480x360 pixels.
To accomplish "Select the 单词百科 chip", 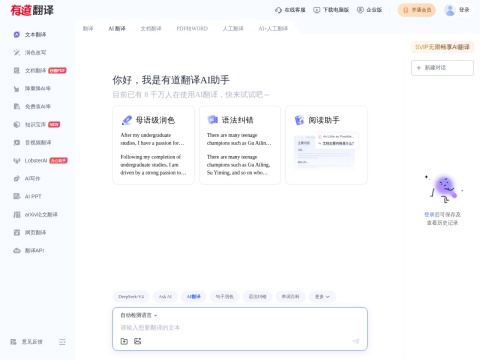I will [x=290, y=296].
